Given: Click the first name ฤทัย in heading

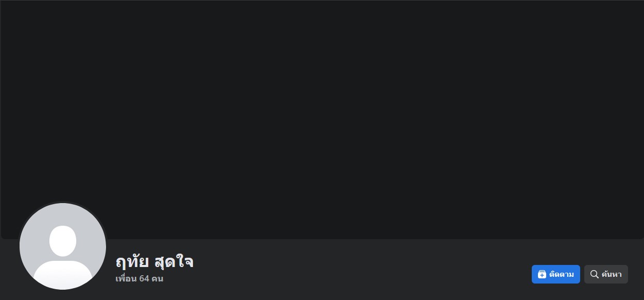Looking at the screenshot, I should (x=132, y=261).
